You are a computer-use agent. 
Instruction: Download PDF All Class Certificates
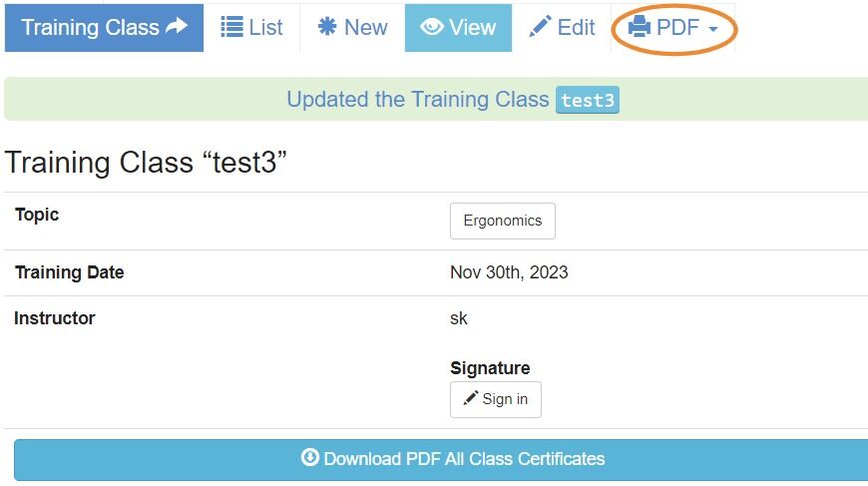[x=441, y=459]
